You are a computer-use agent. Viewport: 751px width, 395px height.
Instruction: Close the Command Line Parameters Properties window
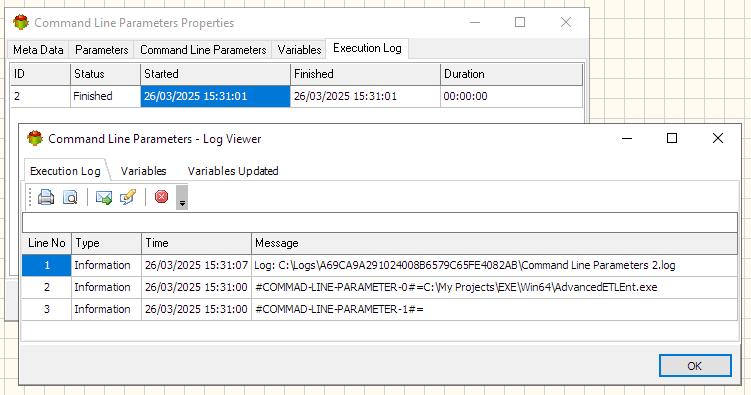coord(566,22)
